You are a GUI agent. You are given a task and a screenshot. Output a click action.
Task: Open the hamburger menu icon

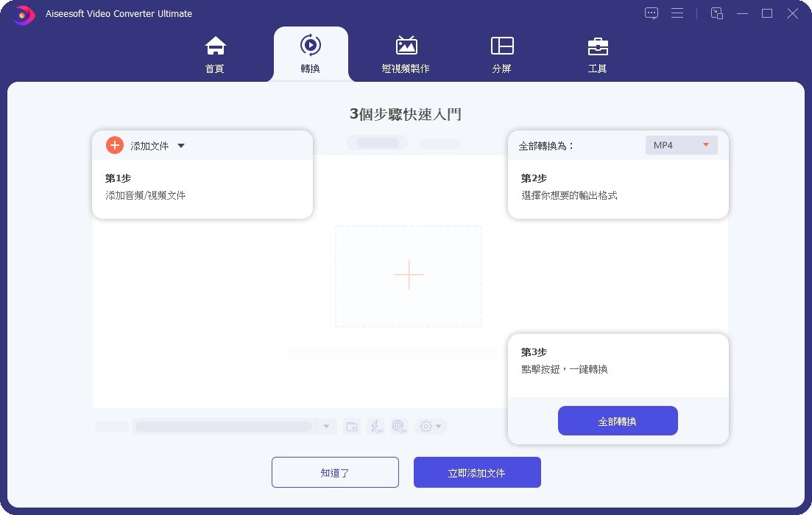(x=677, y=13)
